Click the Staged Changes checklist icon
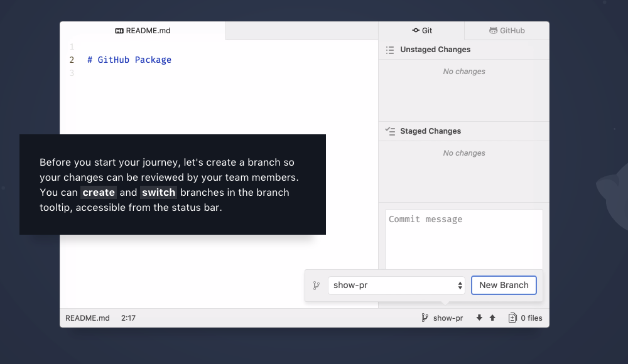The height and width of the screenshot is (364, 628). click(x=390, y=131)
